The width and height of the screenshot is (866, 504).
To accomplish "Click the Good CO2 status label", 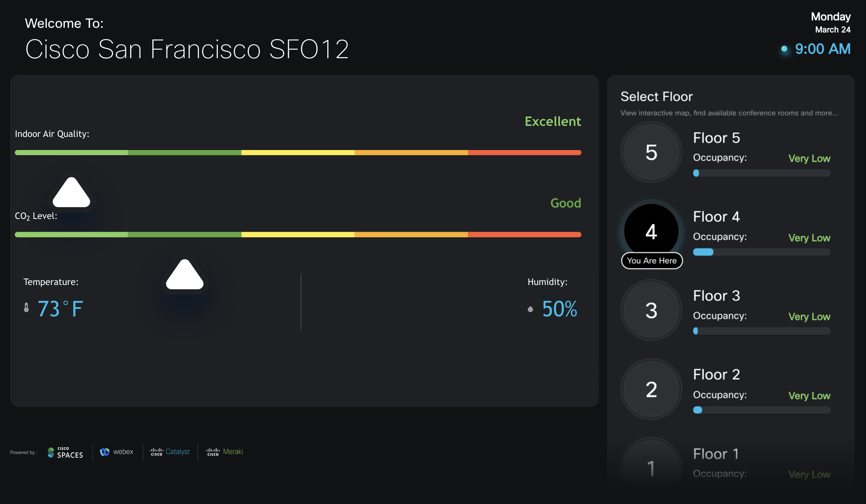I will coord(565,203).
